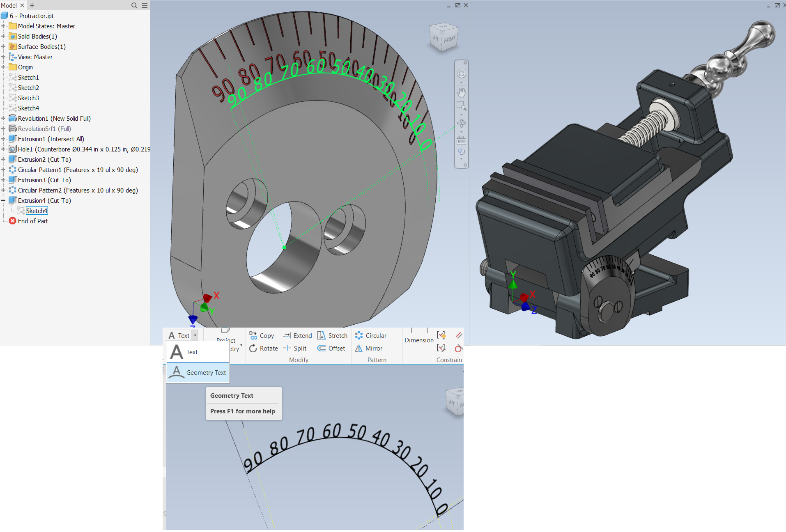Collapse the Extrusion4 (Cut To) feature
786x532 pixels.
[x=4, y=200]
